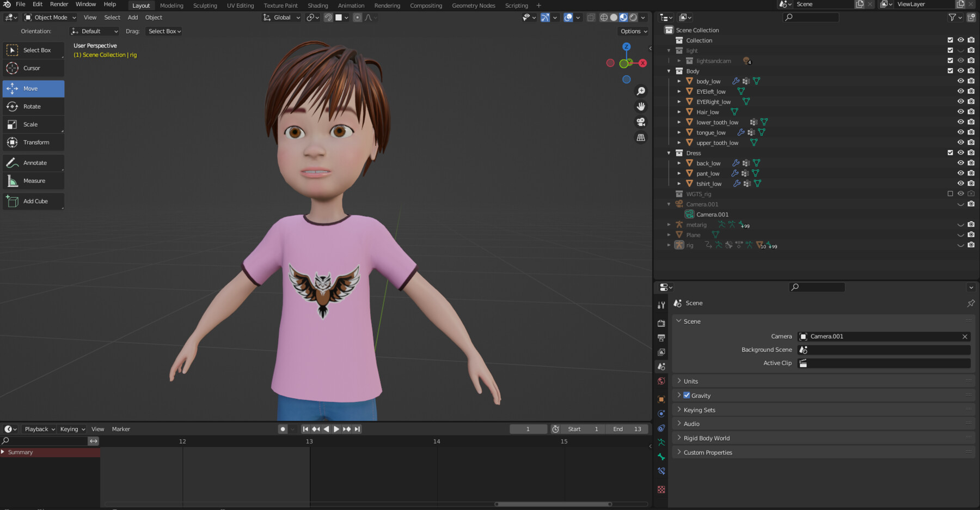Hide Hair_low in the viewport
Image resolution: width=980 pixels, height=510 pixels.
[x=960, y=112]
